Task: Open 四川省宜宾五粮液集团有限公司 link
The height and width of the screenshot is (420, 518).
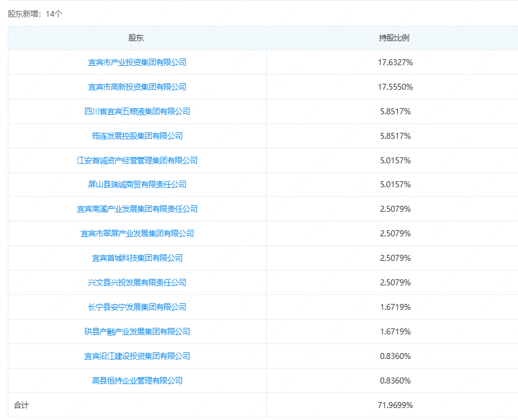Action: coord(137,111)
